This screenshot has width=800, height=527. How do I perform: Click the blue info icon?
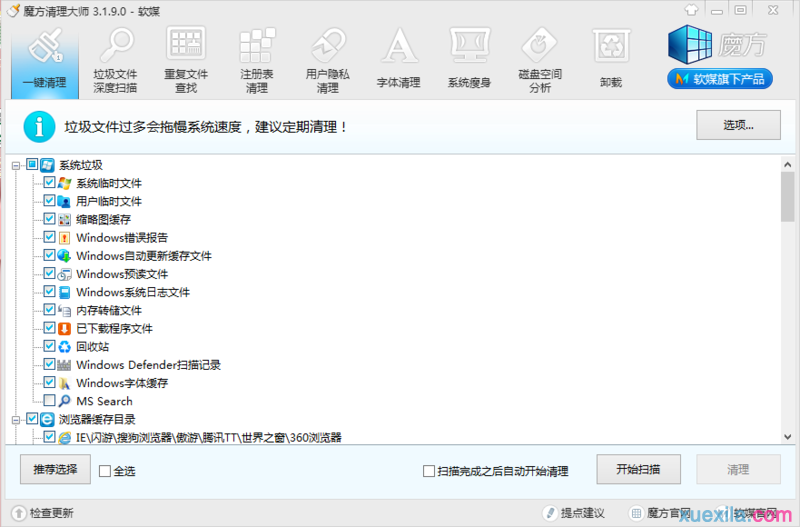39,127
